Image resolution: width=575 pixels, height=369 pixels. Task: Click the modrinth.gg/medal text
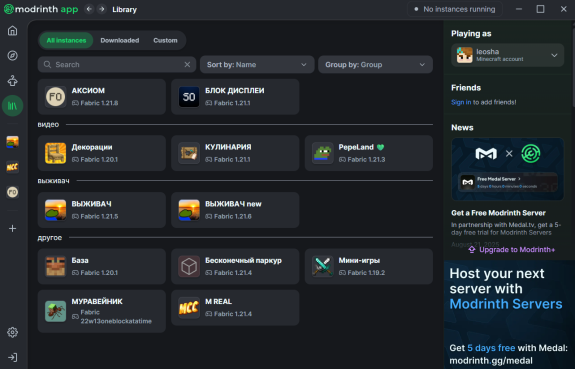pos(491,361)
